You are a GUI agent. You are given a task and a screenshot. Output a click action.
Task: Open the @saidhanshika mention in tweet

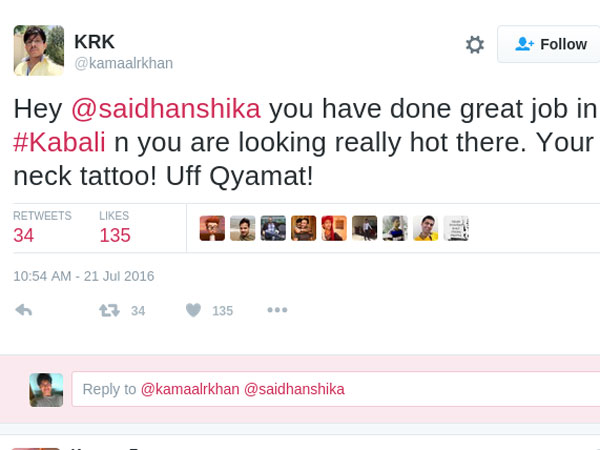165,108
